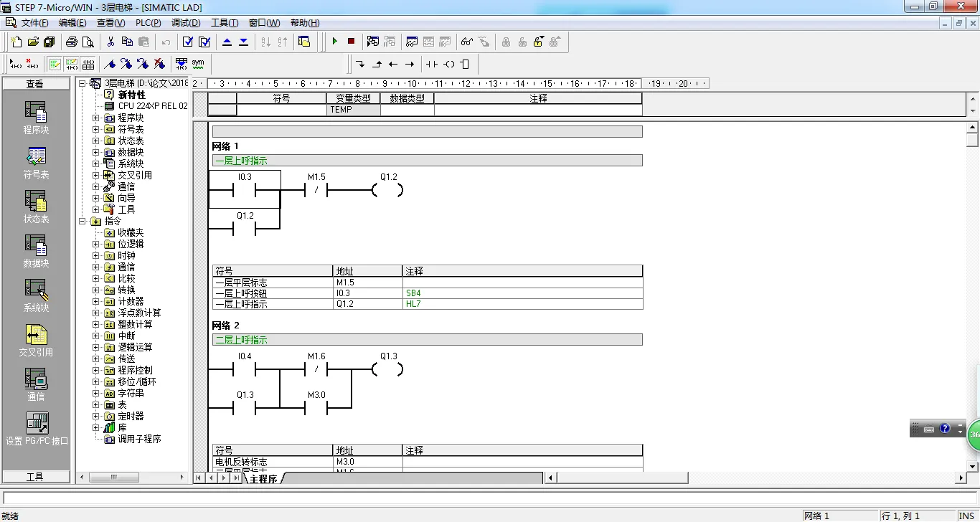Open 符号表 in the left navigation bar
The height and width of the screenshot is (522, 980).
click(x=36, y=163)
